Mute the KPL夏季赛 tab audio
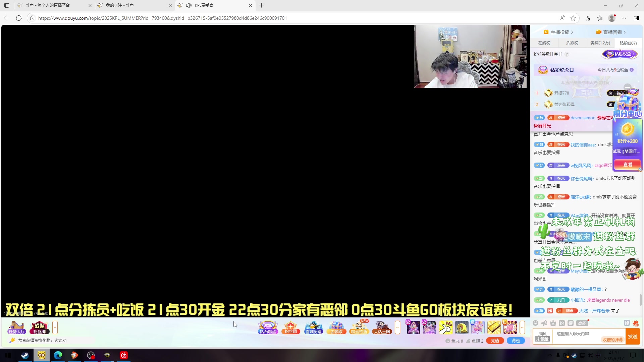Image resolution: width=644 pixels, height=362 pixels. [x=189, y=5]
